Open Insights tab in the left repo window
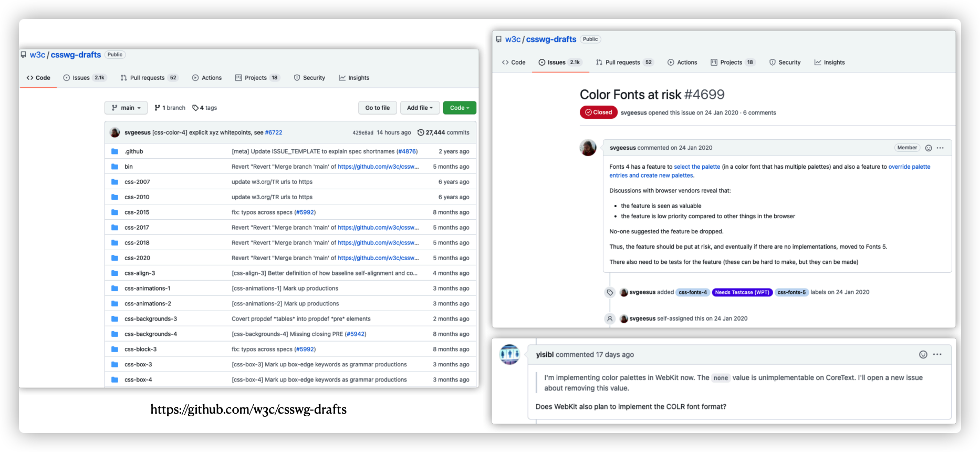980x452 pixels. point(354,78)
